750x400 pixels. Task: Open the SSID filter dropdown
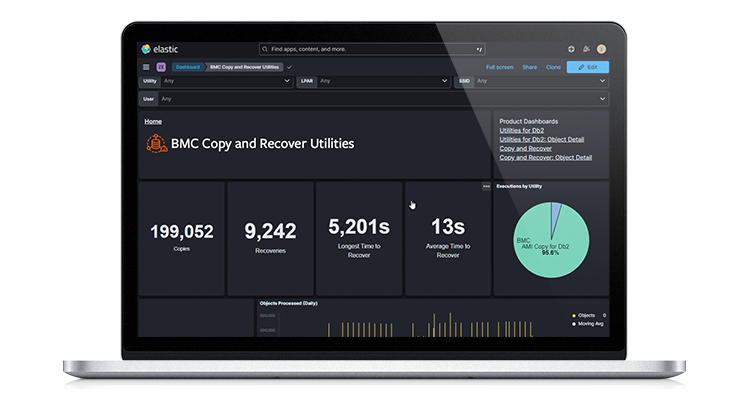(x=531, y=81)
